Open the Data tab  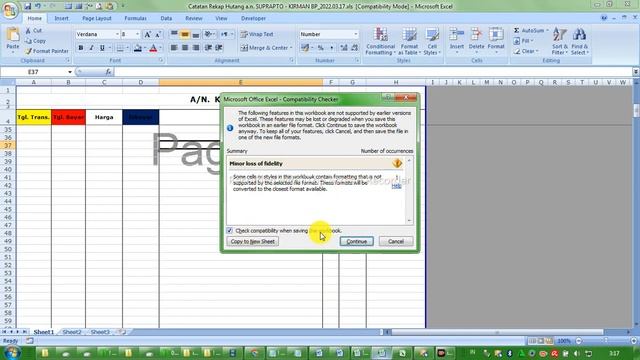166,18
